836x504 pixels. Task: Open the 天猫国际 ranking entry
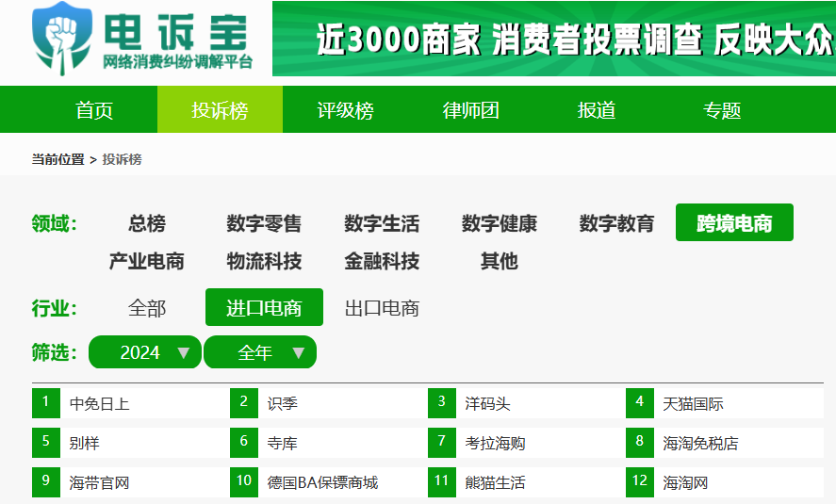pyautogui.click(x=693, y=404)
